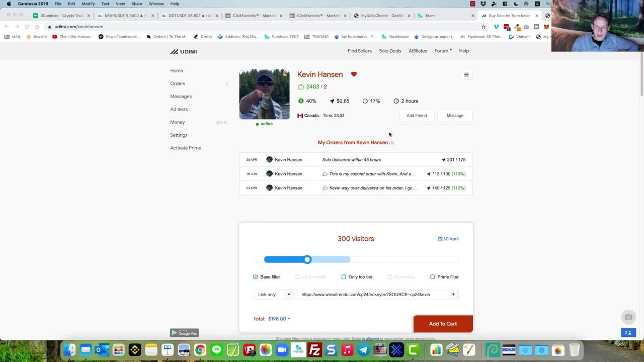Open Telegram from the Dock
The height and width of the screenshot is (362, 644).
click(x=363, y=350)
